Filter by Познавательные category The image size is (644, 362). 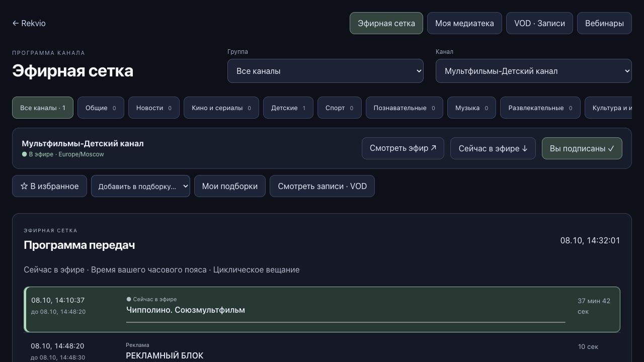pyautogui.click(x=405, y=108)
